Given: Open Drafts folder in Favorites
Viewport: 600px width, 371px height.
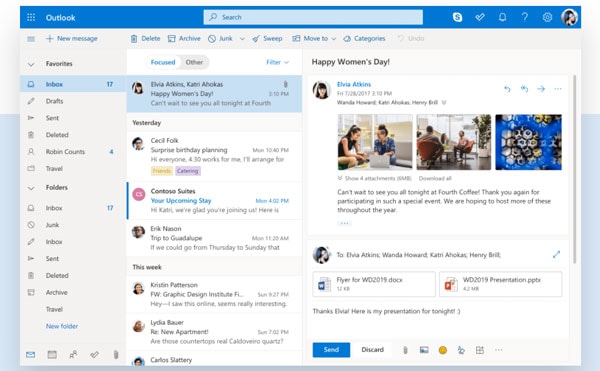Looking at the screenshot, I should coord(73,101).
